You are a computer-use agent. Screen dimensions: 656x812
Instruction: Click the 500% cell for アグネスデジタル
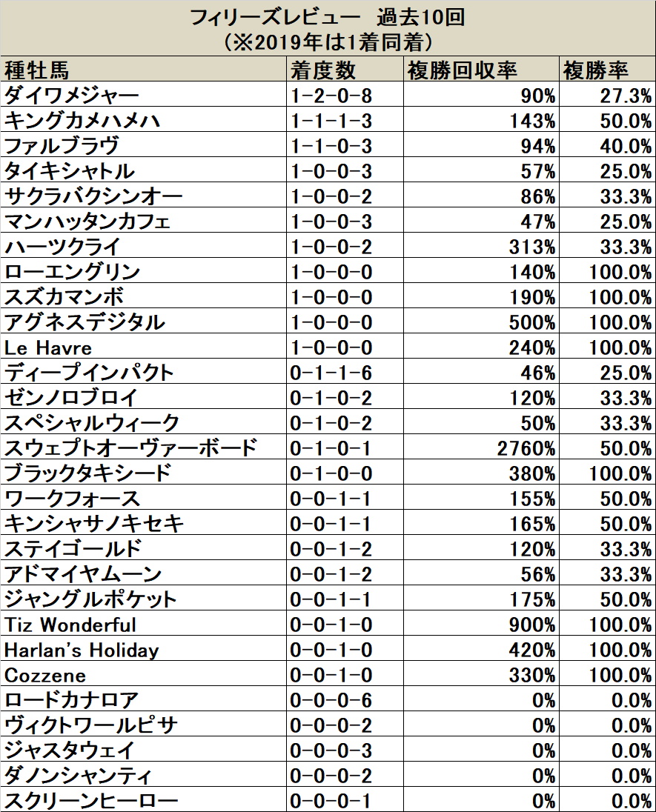coord(481,322)
